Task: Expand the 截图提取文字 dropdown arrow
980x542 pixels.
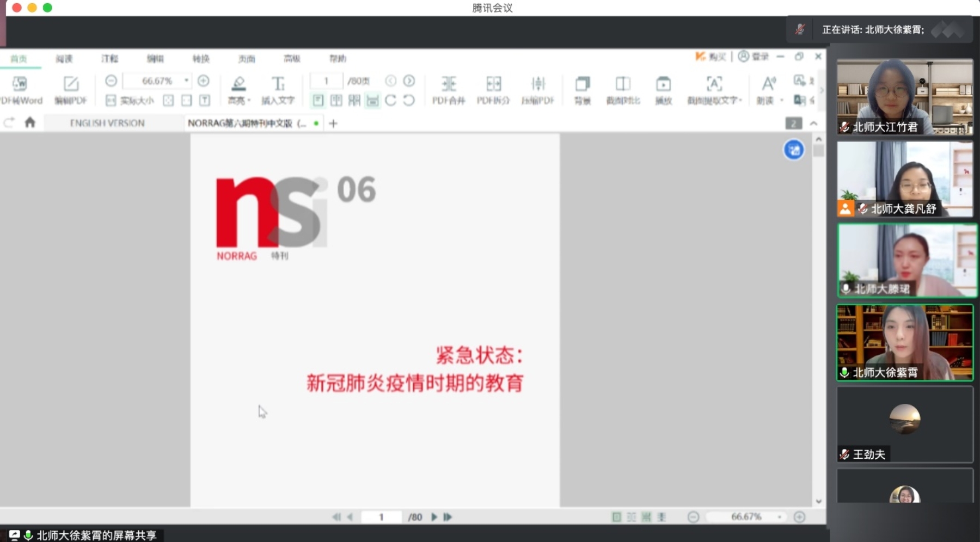Action: (740, 101)
